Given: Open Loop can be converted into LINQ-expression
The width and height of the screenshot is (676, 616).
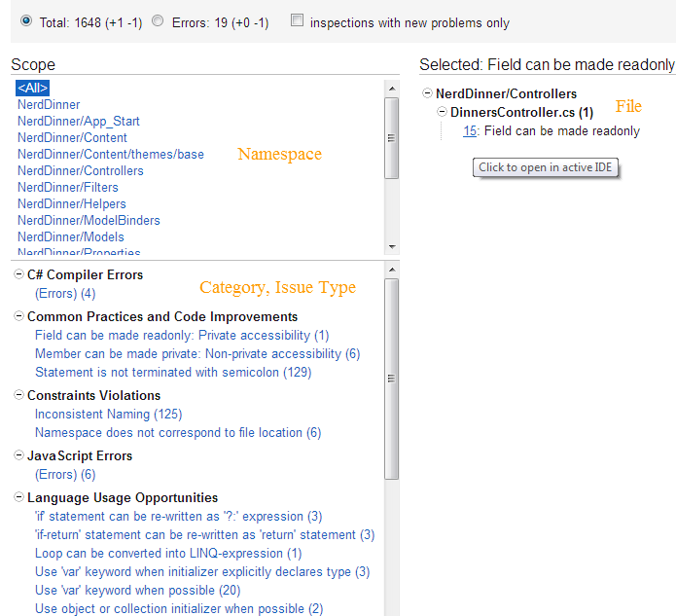Looking at the screenshot, I should [x=168, y=555].
